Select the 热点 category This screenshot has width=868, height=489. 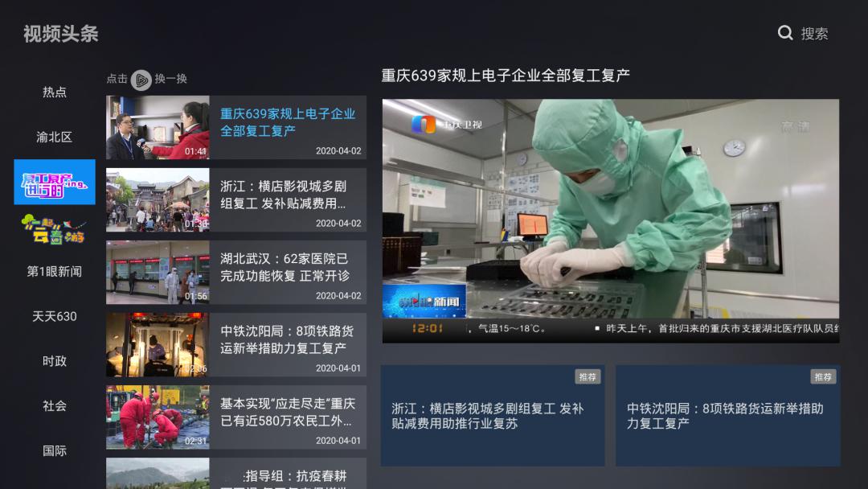(54, 92)
